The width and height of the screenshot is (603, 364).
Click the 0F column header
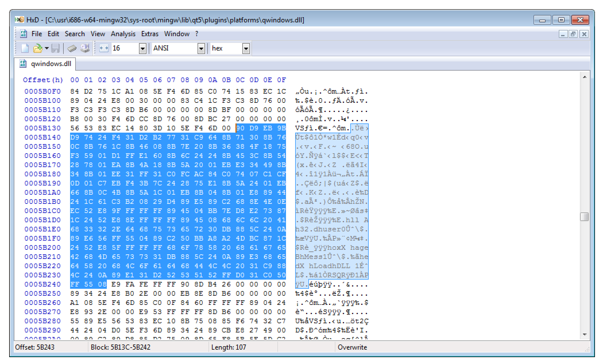[x=281, y=80]
